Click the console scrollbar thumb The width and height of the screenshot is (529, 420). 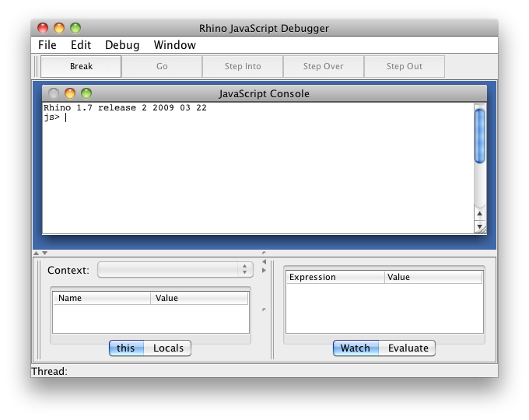tap(479, 136)
